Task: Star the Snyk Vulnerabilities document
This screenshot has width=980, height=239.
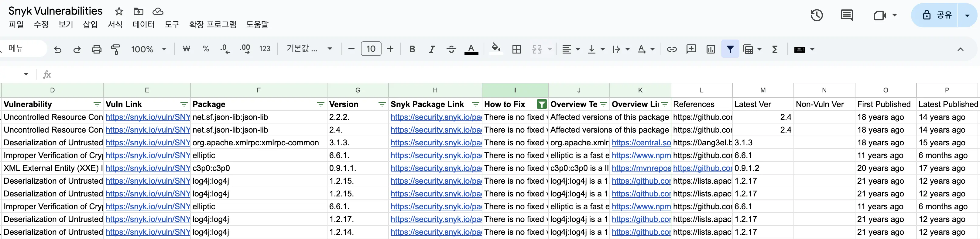Action: click(119, 11)
